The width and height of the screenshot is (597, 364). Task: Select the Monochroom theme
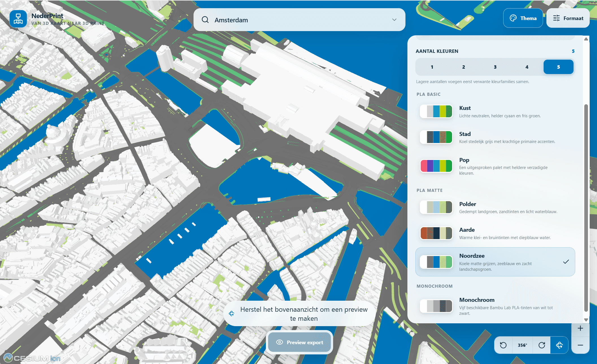pyautogui.click(x=495, y=306)
